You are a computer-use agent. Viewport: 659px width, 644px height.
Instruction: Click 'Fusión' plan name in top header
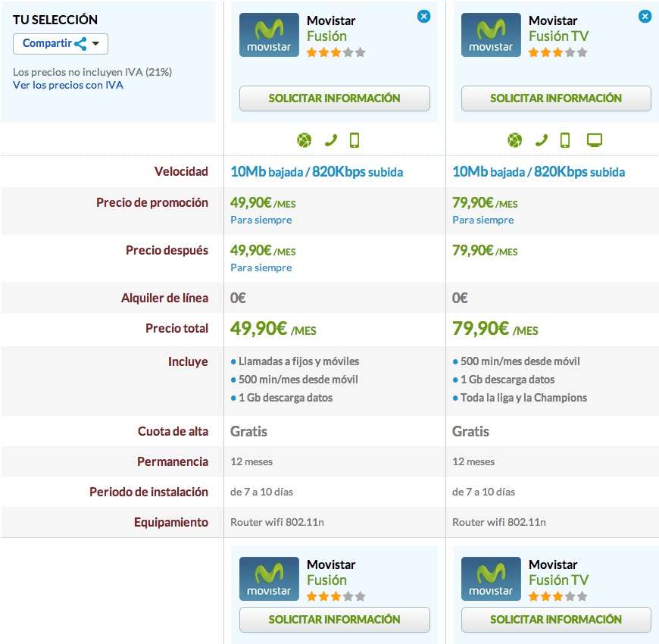[327, 36]
